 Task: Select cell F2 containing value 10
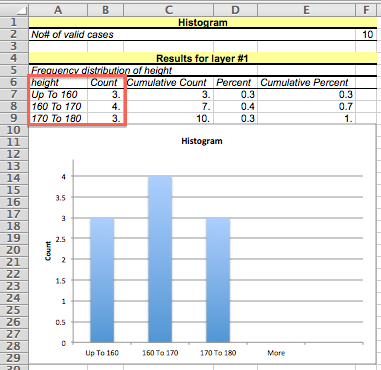pyautogui.click(x=366, y=34)
